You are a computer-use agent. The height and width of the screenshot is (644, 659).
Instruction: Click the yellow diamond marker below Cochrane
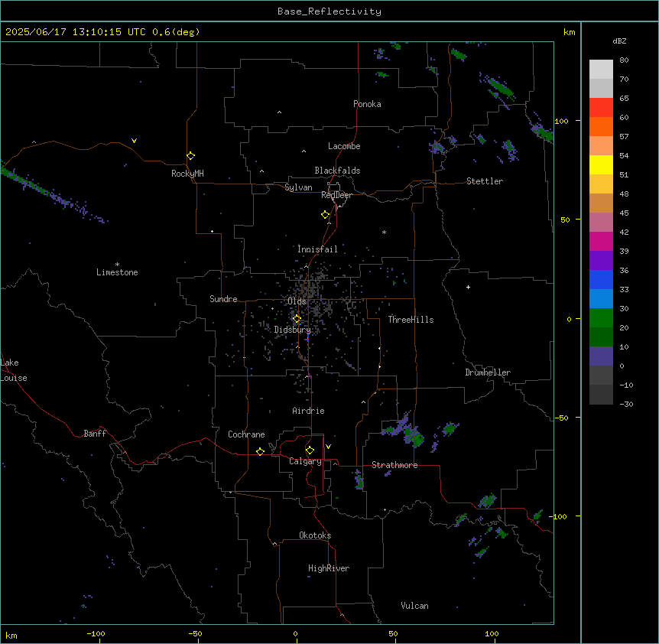point(260,451)
